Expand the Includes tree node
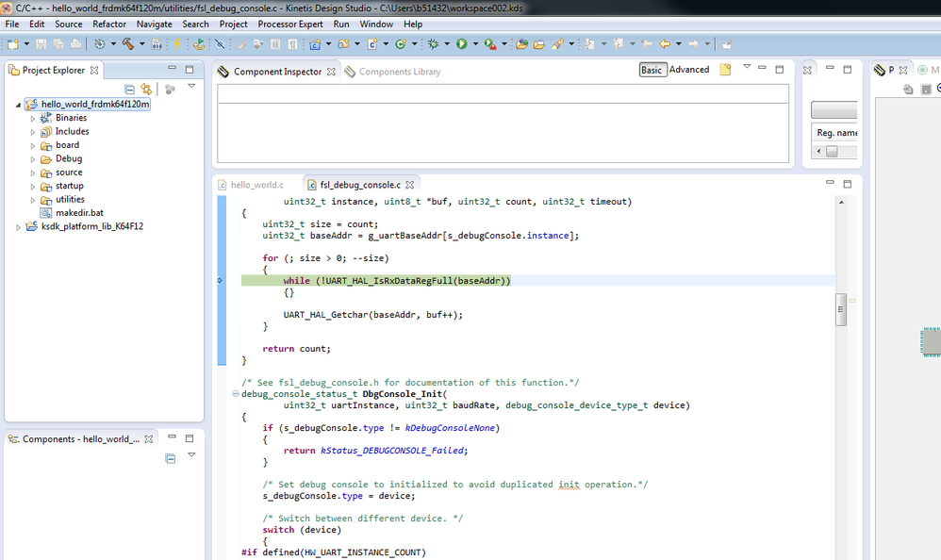This screenshot has height=560, width=941. click(33, 132)
